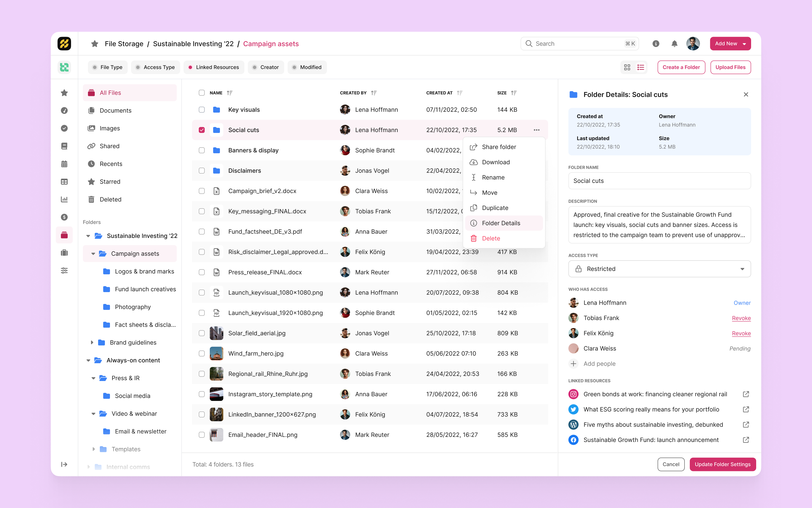The height and width of the screenshot is (508, 812).
Task: Open the info icon in the header
Action: 656,44
